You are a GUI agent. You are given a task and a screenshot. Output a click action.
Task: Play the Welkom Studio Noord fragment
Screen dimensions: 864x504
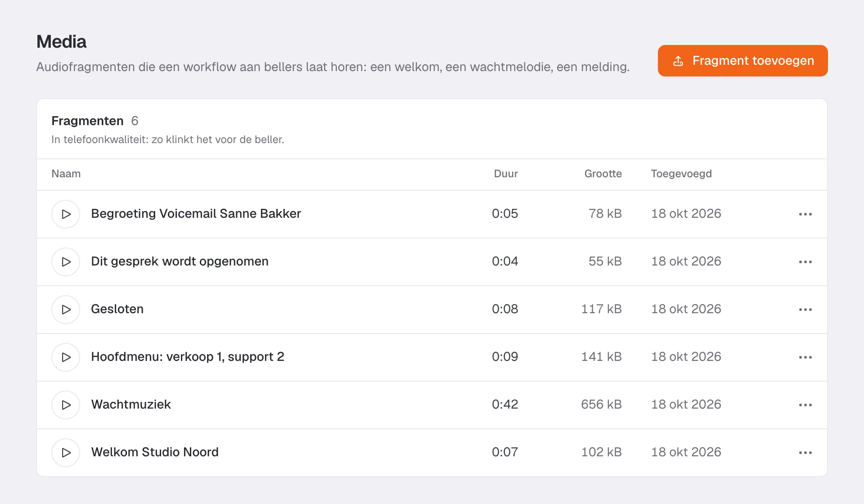click(66, 453)
